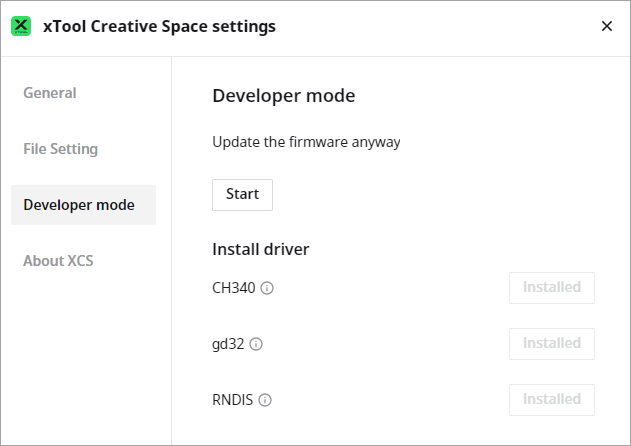Close the settings dialog
Screen dimensions: 631x446
coord(606,27)
